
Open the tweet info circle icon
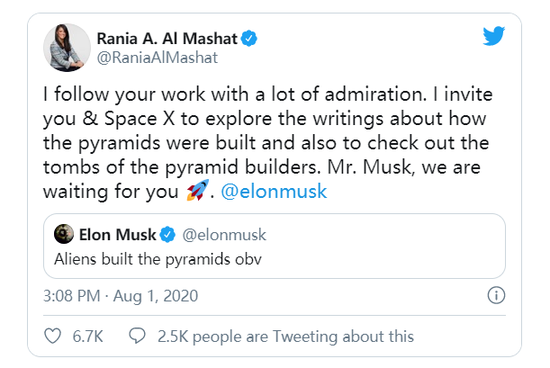point(496,295)
